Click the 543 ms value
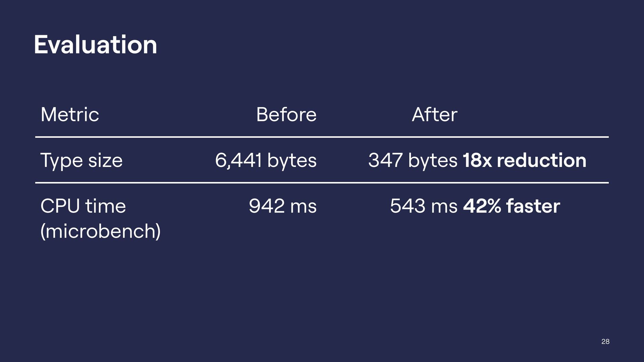Viewport: 644px width, 362px height. pos(424,206)
